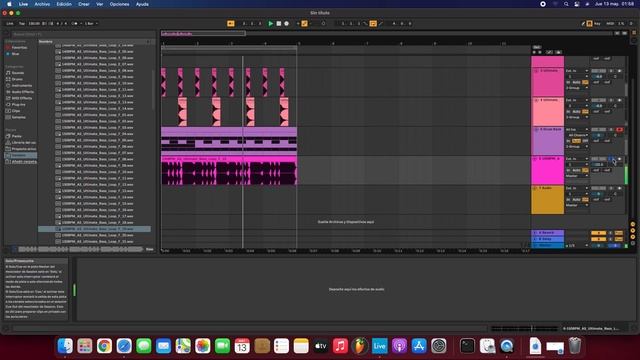Click the Key map mode button
Image resolution: width=640 pixels, height=360 pixels.
[597, 24]
